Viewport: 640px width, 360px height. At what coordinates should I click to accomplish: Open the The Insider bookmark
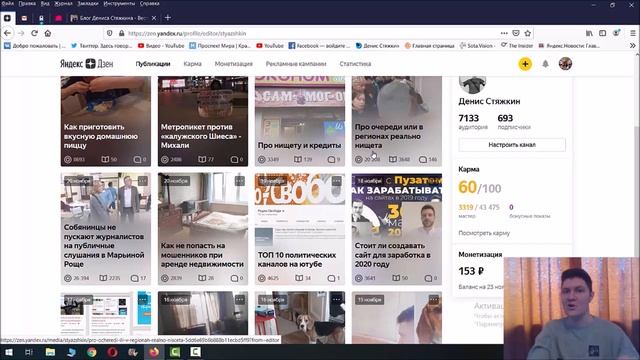(518, 46)
